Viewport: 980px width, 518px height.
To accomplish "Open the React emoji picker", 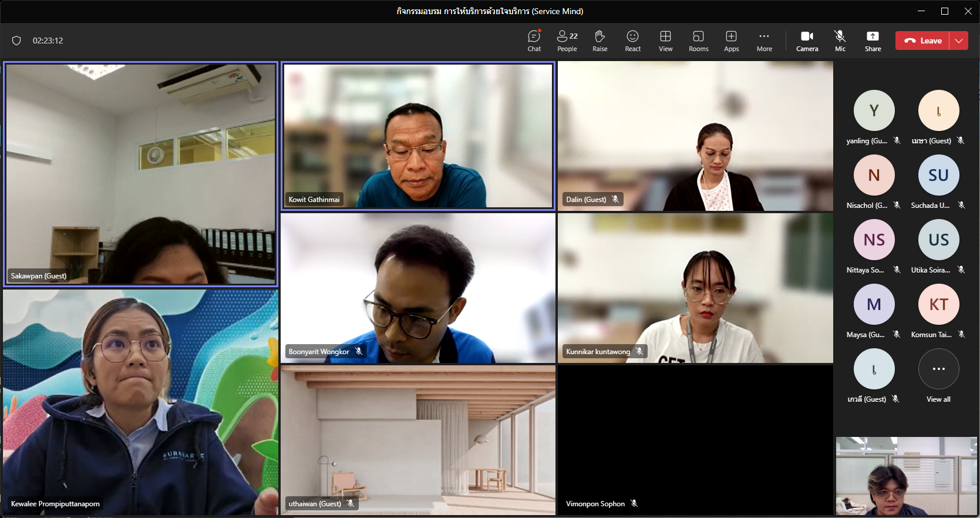I will 632,41.
